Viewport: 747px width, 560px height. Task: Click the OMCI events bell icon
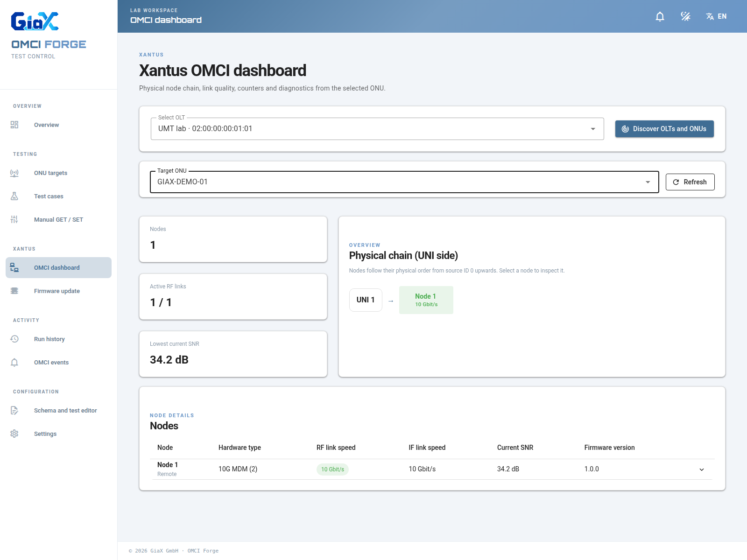tap(14, 363)
